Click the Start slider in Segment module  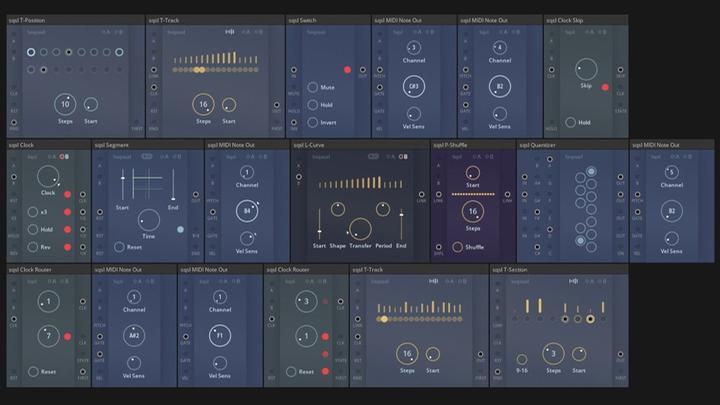[123, 184]
